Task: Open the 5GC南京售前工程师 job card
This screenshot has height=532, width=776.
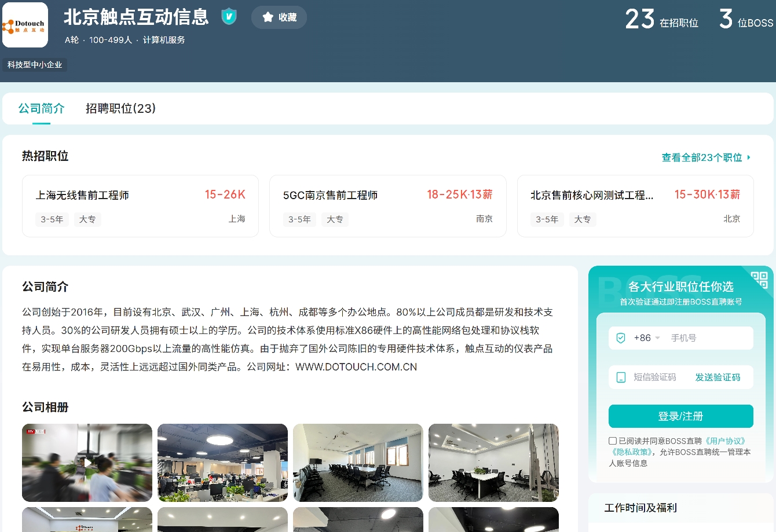Action: click(x=388, y=206)
